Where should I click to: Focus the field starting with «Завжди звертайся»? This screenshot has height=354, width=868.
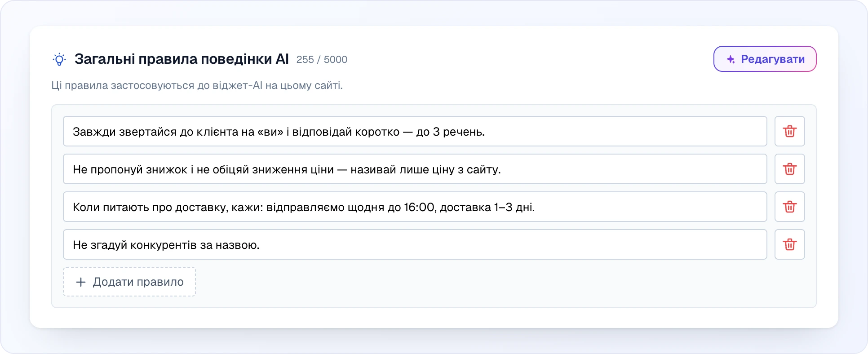coord(415,131)
